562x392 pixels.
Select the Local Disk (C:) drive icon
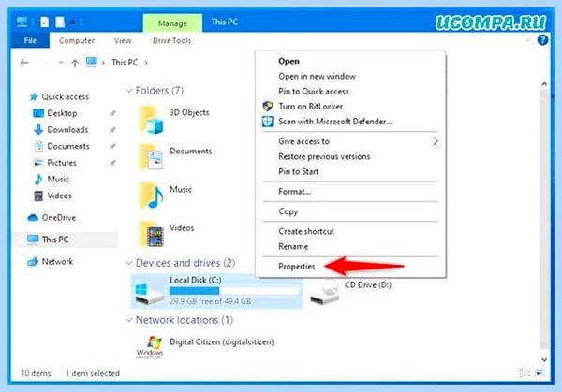pos(150,294)
